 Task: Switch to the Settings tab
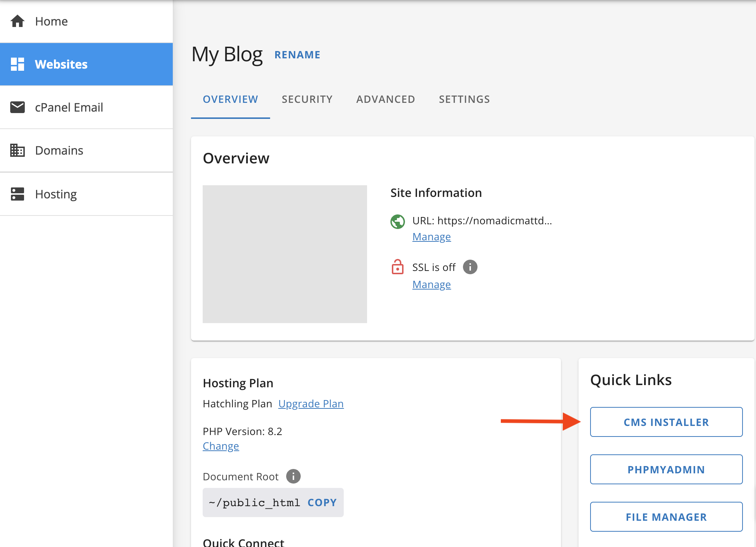464,99
